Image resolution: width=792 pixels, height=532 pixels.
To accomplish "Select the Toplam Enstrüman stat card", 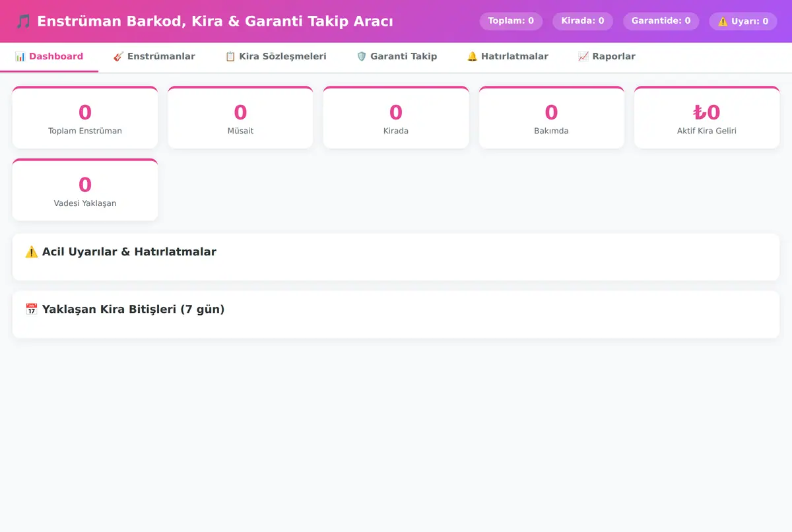I will (x=85, y=117).
